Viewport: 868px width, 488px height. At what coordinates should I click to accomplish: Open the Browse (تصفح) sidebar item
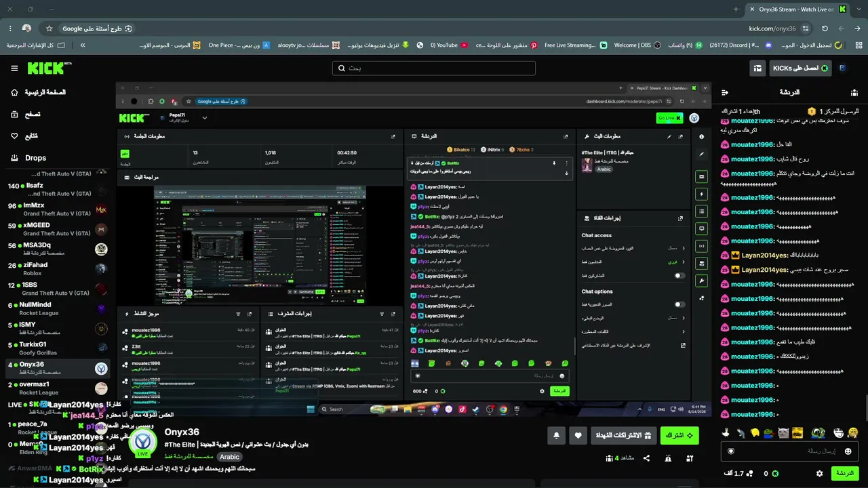pos(26,115)
